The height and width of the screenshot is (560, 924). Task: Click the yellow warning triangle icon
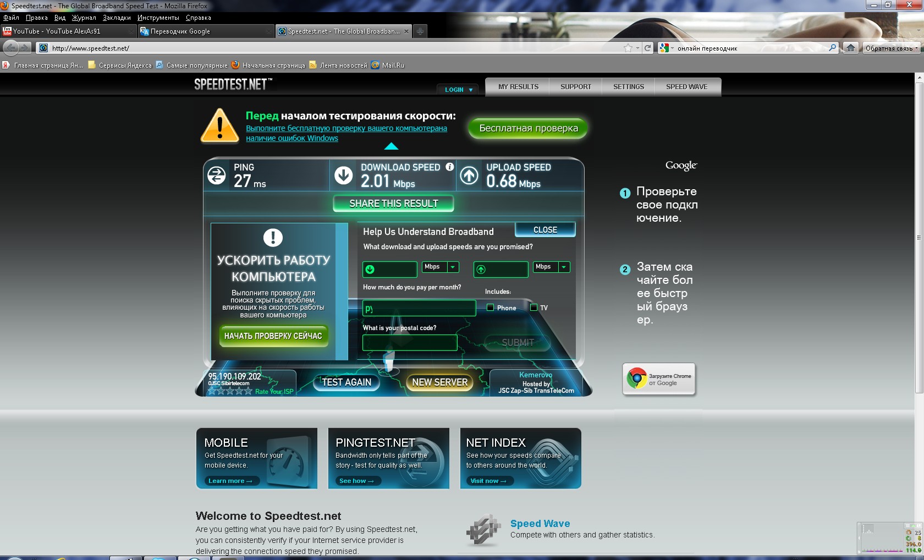pyautogui.click(x=220, y=125)
